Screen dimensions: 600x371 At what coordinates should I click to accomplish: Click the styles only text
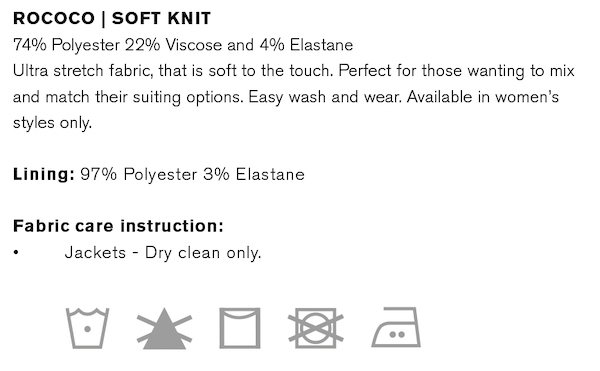[52, 123]
